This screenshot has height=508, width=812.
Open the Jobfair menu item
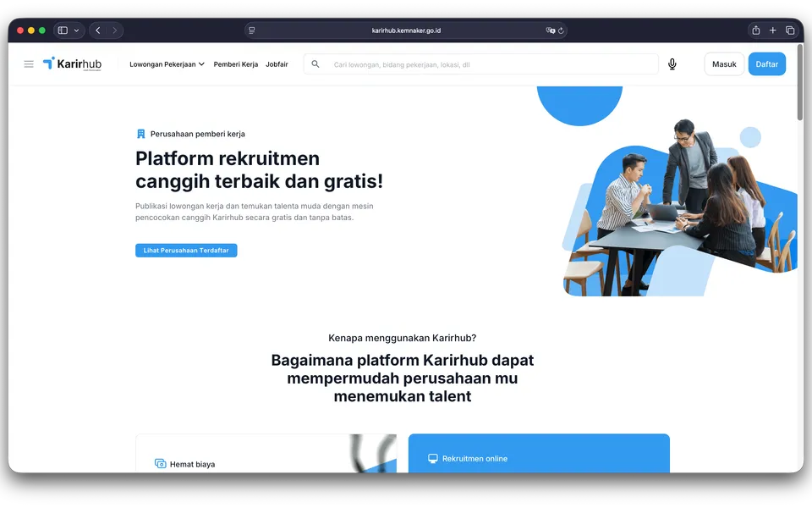coord(277,64)
